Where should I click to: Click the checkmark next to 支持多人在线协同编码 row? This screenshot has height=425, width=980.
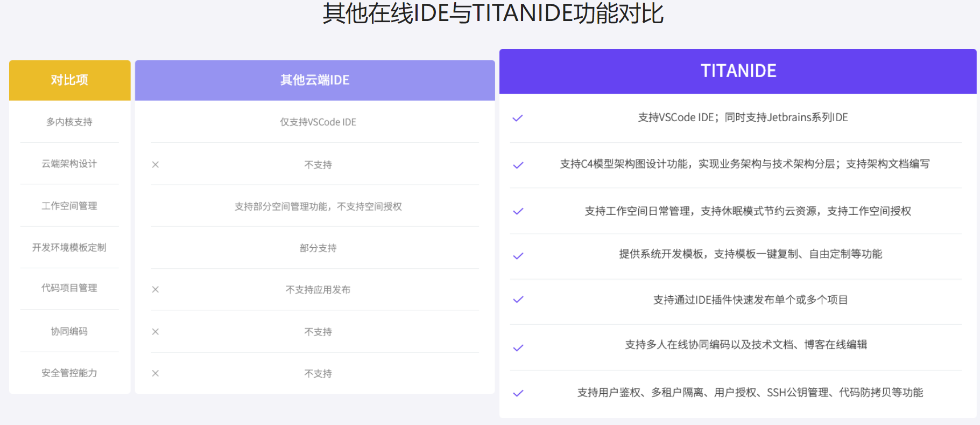pyautogui.click(x=518, y=348)
